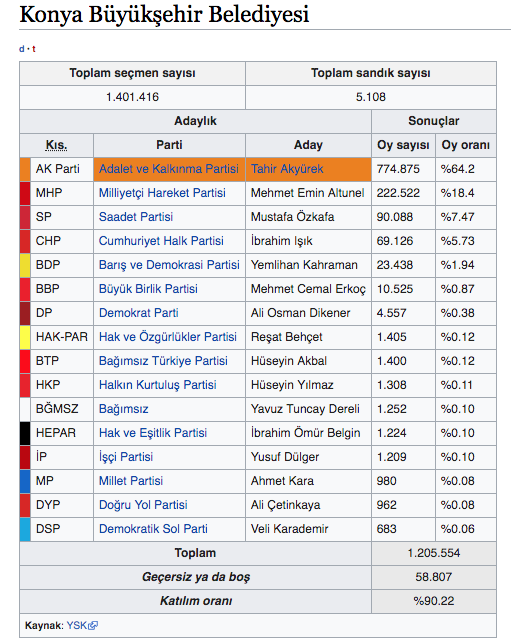Select the 'Hüseyin Akbal' cell
511x643 pixels.
click(x=308, y=361)
